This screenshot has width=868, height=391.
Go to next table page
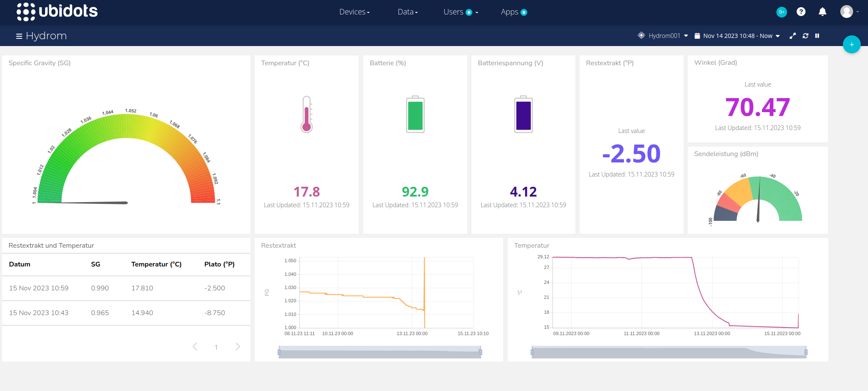(x=238, y=347)
